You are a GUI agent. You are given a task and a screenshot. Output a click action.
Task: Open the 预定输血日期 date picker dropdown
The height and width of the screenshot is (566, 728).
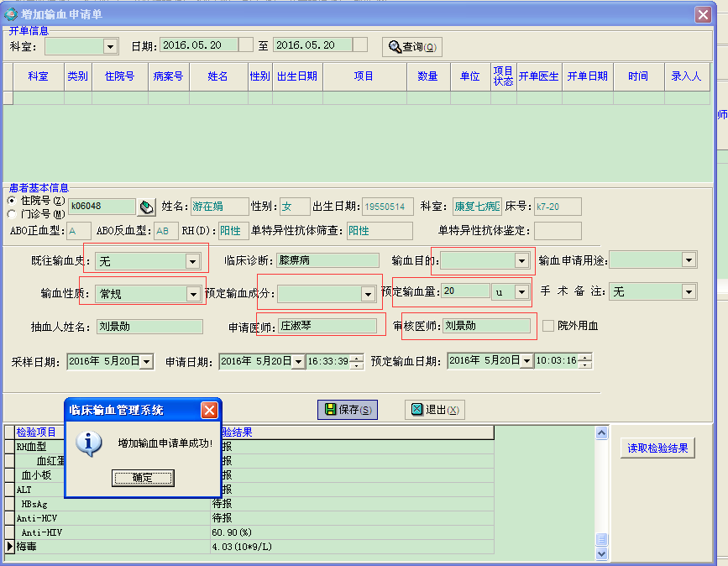[x=527, y=361]
